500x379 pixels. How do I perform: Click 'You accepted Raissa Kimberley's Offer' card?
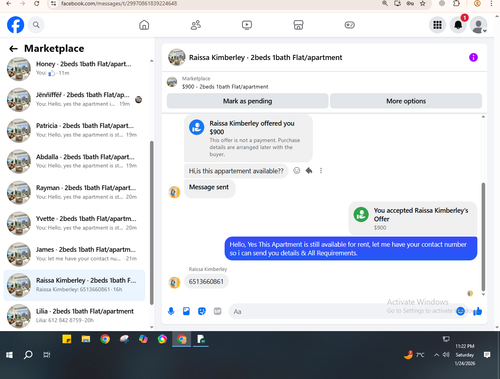pos(413,218)
